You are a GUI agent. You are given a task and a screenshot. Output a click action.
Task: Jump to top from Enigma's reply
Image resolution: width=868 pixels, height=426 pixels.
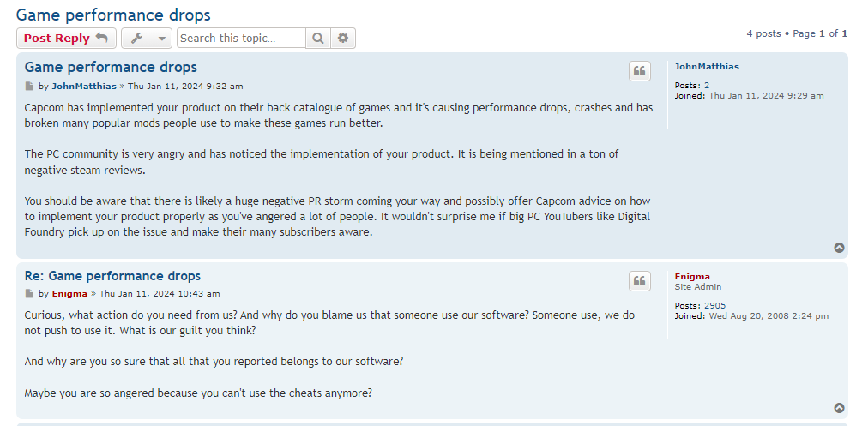coord(839,408)
